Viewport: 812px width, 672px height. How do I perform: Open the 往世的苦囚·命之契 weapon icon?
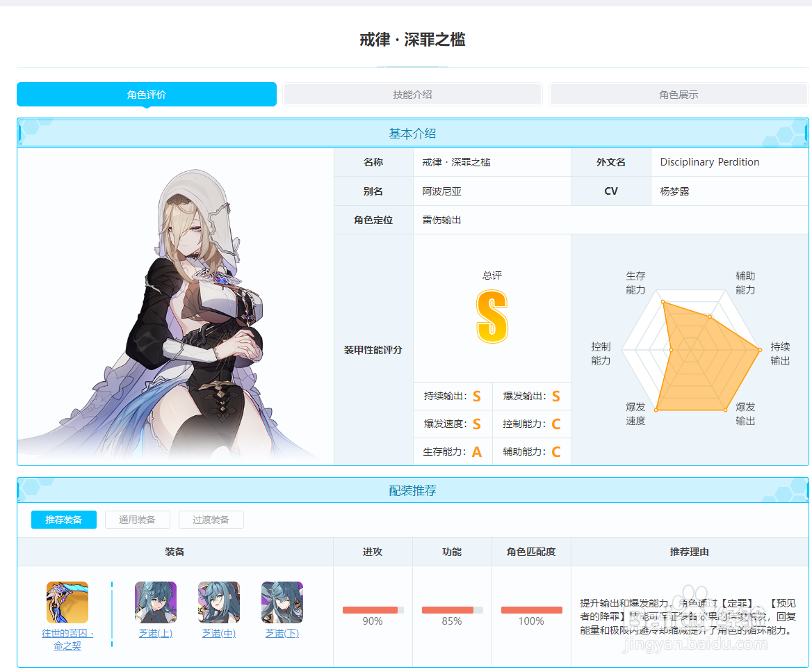67,602
